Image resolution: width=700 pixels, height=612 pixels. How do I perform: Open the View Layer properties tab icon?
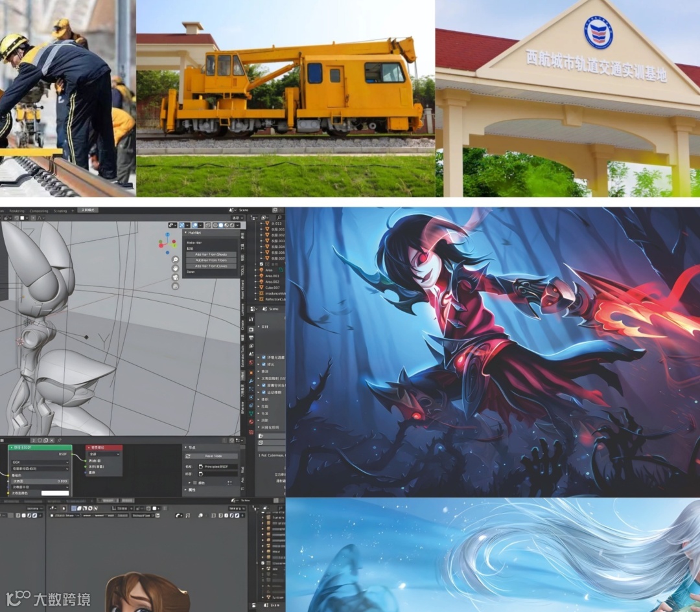[251, 346]
